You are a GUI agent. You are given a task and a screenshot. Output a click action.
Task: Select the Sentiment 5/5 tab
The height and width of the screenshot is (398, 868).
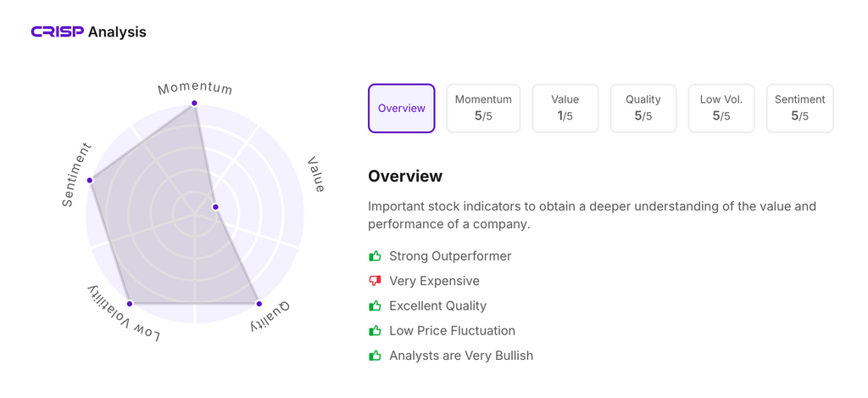pos(799,109)
